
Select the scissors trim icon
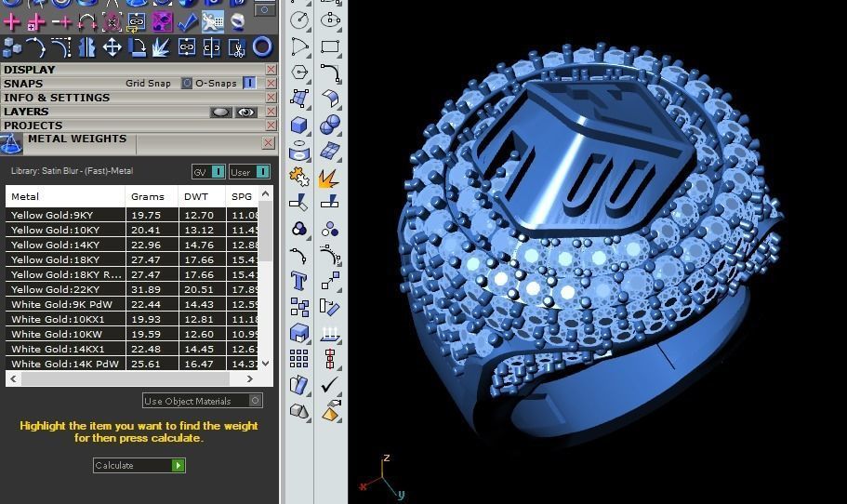tap(236, 47)
